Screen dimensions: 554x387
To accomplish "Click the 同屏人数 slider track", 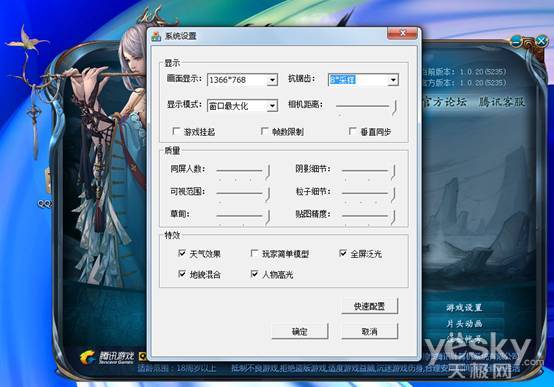I will [243, 170].
